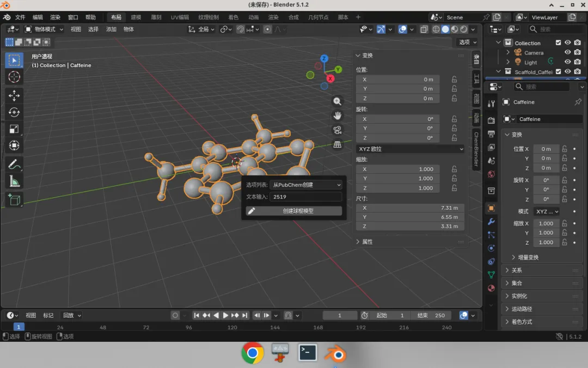Select the Move tool in toolbar
The image size is (588, 368).
tap(14, 95)
